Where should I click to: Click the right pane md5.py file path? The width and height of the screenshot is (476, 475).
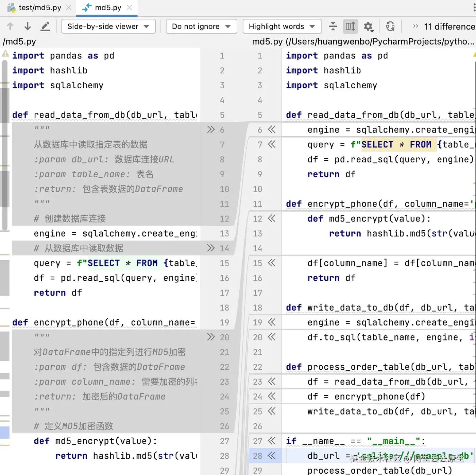pyautogui.click(x=363, y=41)
